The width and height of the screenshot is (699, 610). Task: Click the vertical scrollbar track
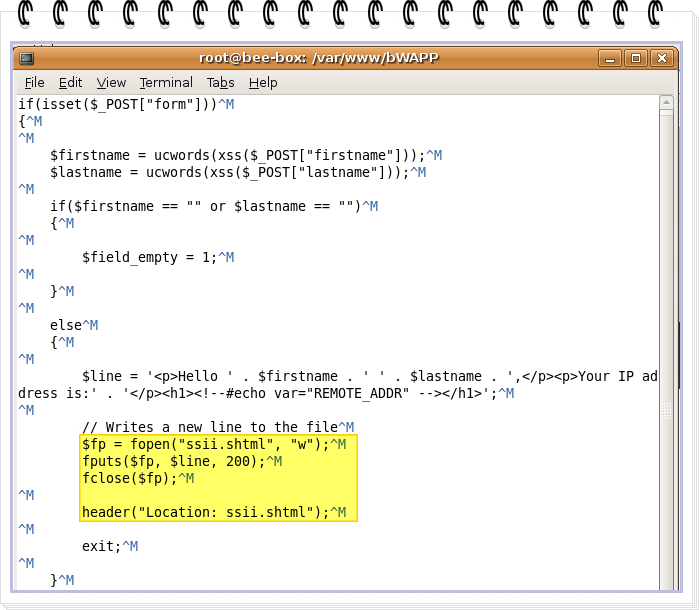click(666, 348)
